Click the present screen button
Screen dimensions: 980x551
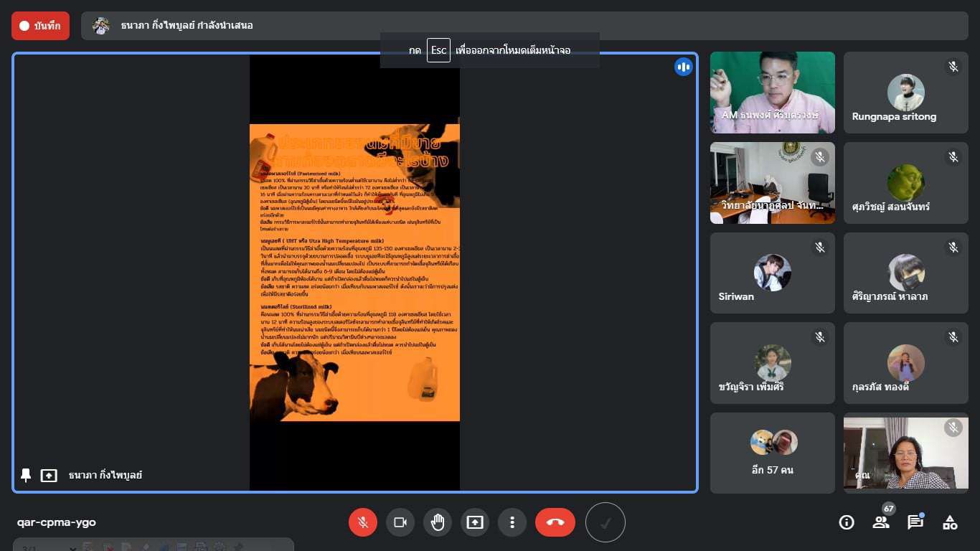point(475,522)
